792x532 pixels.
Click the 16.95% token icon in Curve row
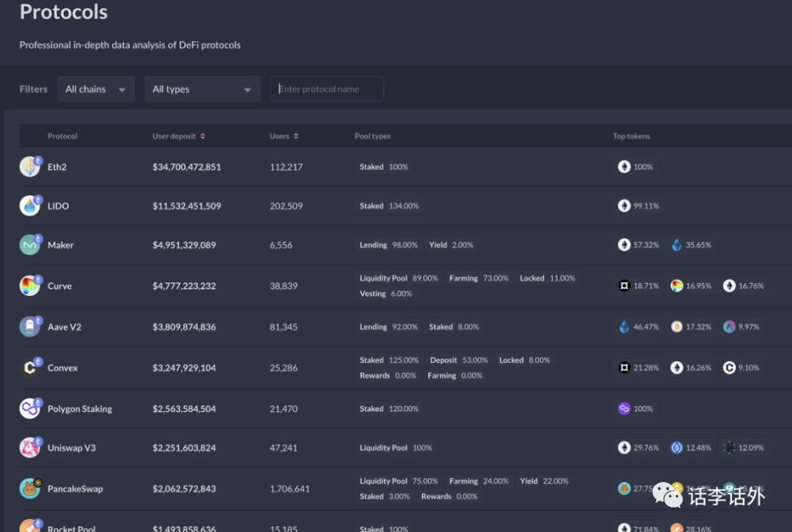(x=677, y=286)
